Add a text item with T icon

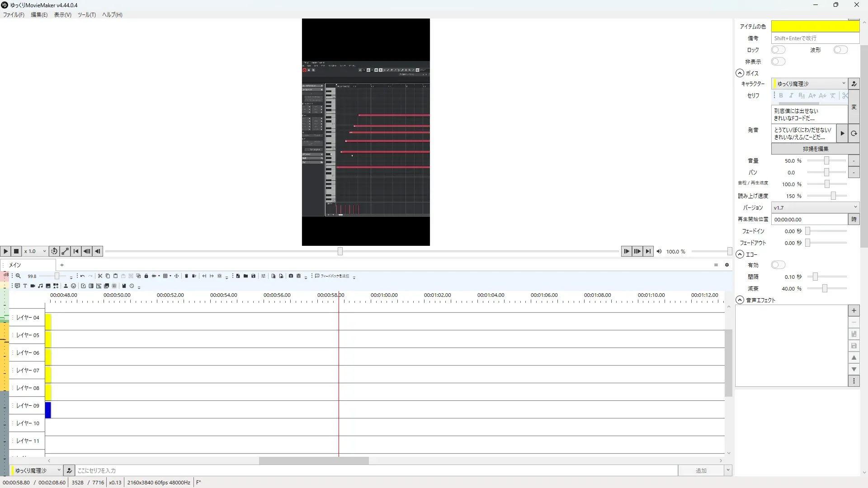click(x=25, y=286)
